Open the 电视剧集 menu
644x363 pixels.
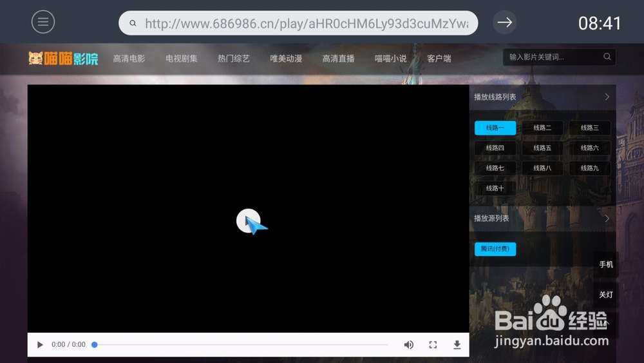click(181, 59)
